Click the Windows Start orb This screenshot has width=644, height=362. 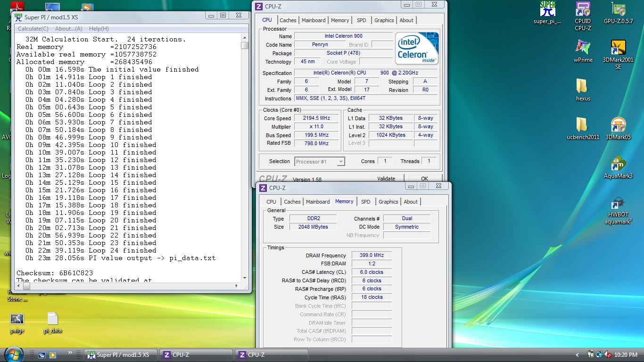13,354
